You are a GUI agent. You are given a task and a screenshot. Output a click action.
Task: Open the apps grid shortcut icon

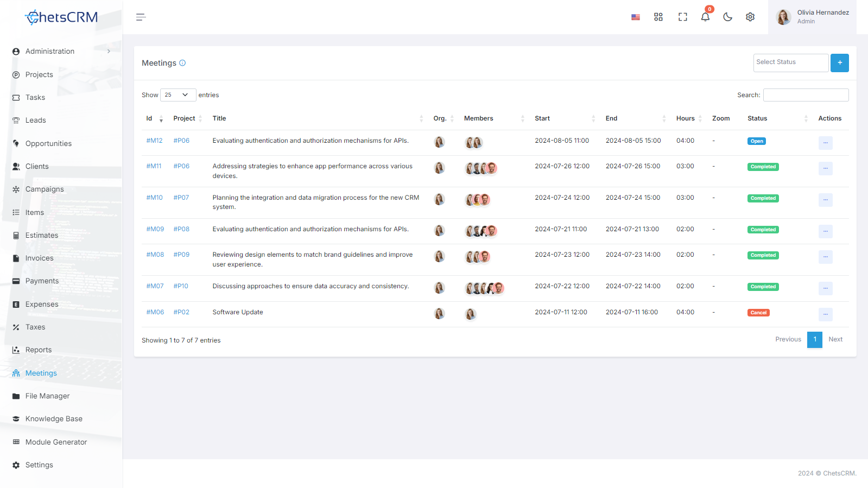[658, 17]
